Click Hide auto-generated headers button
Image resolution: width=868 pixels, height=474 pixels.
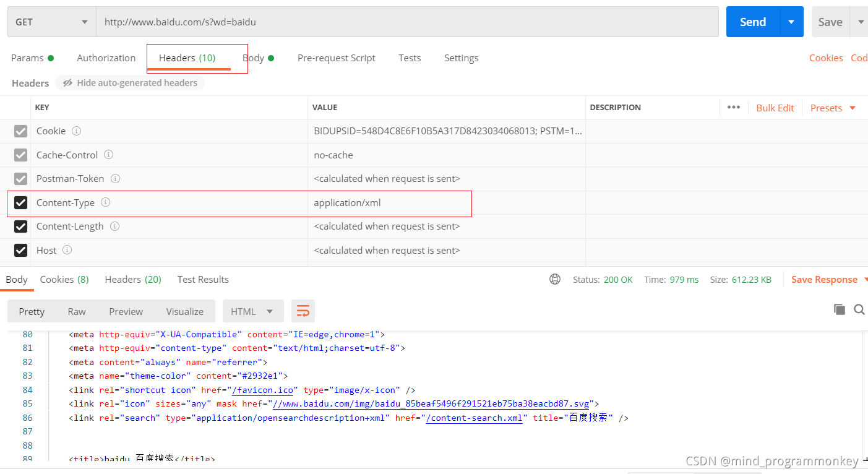[x=130, y=83]
